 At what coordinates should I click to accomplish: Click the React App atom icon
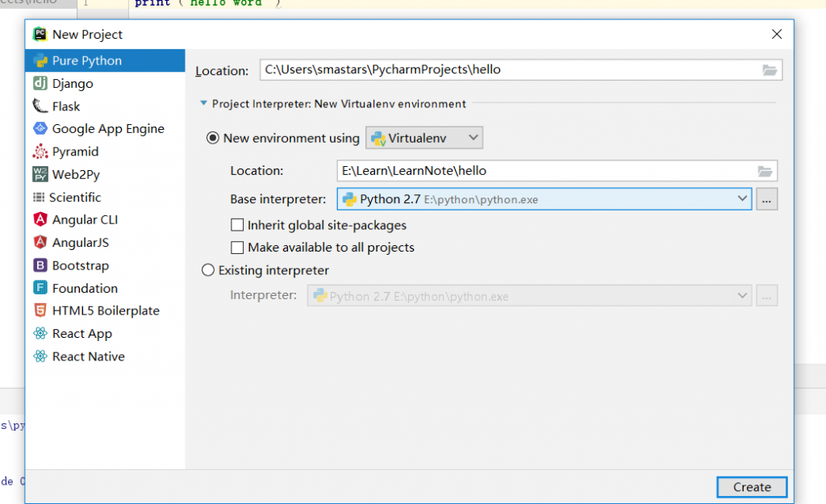point(40,333)
